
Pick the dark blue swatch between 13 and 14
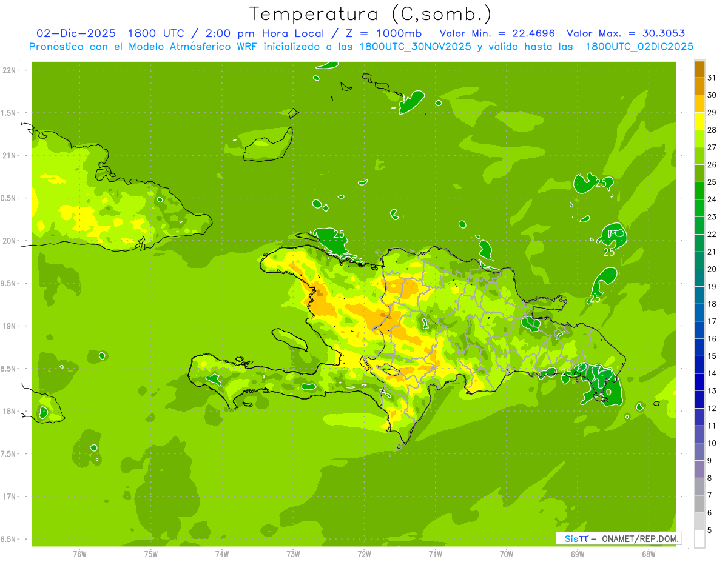tap(699, 382)
